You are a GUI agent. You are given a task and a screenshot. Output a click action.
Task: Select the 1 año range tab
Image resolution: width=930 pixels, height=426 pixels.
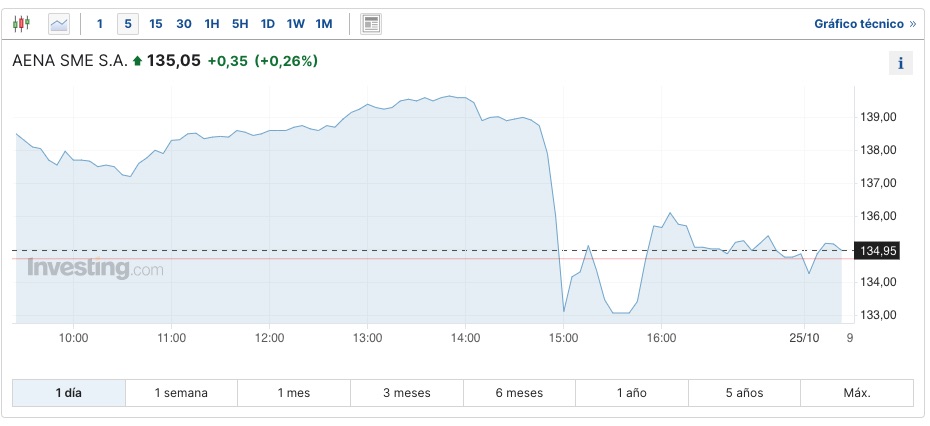pyautogui.click(x=632, y=393)
